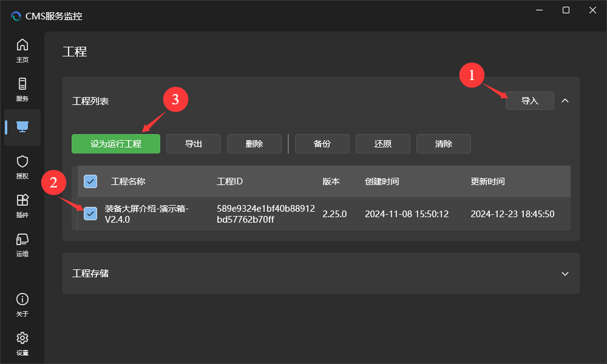Click the 清除 clear button

click(444, 144)
